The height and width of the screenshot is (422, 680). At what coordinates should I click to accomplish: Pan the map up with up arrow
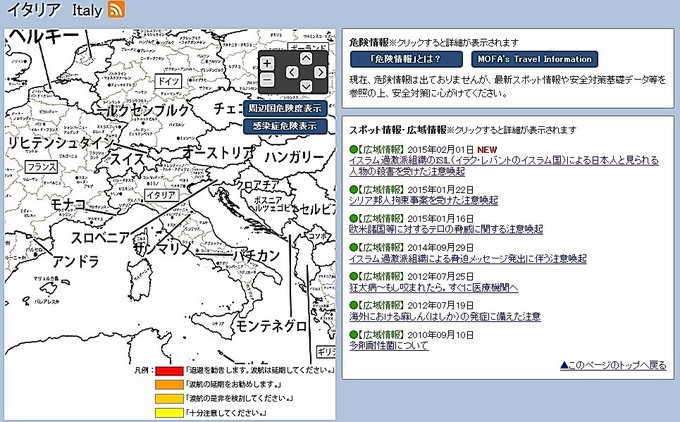point(306,58)
